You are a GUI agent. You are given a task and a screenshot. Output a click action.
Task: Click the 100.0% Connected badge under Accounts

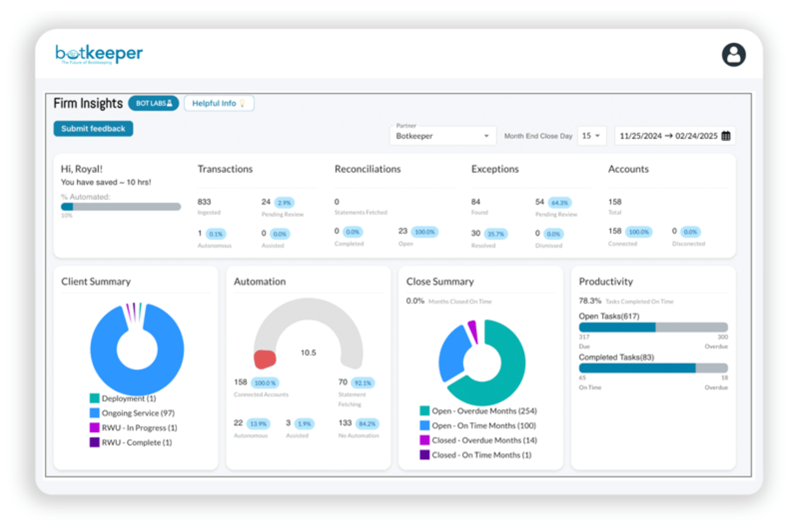tap(638, 231)
